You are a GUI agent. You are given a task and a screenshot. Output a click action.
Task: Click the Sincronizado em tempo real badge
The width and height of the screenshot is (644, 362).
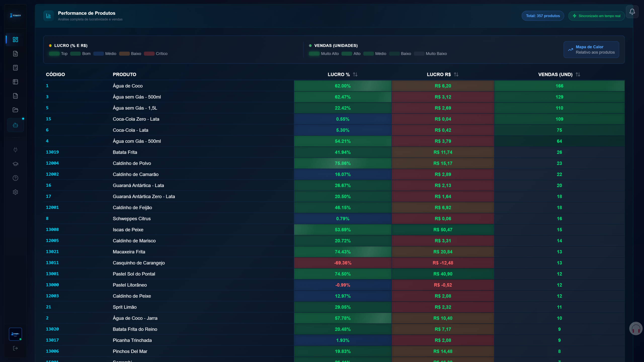tap(596, 16)
